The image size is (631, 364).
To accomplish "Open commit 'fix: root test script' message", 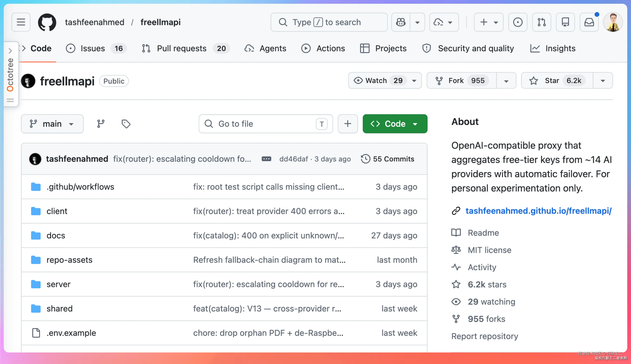I will [269, 187].
